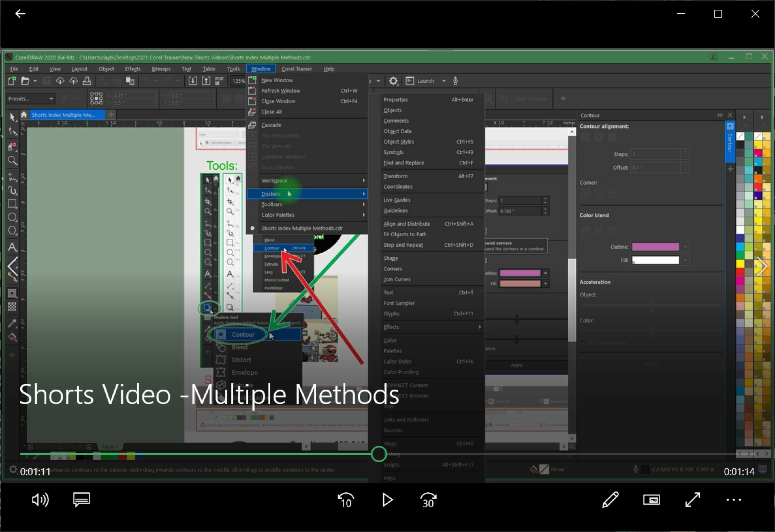Select the Text tool letter A
The width and height of the screenshot is (775, 532).
point(12,247)
